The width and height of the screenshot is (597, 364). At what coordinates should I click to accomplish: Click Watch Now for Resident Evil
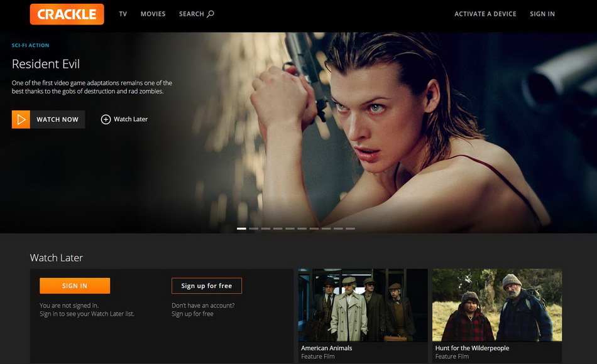pos(48,119)
